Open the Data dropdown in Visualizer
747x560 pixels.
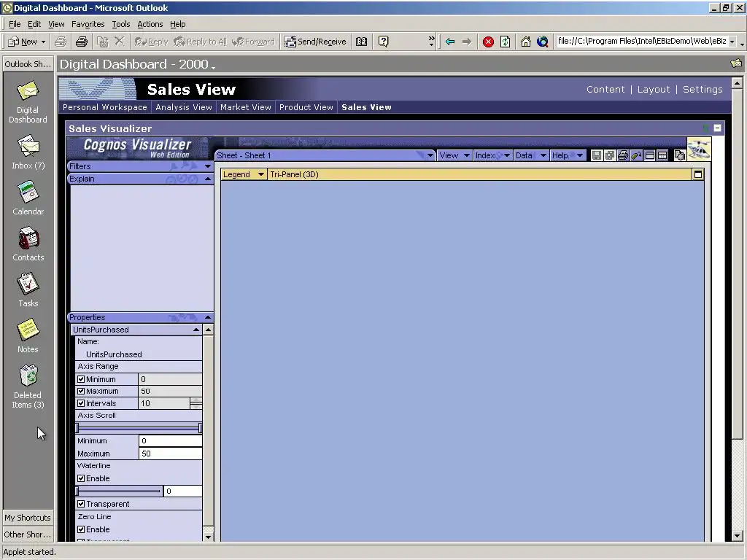[531, 155]
